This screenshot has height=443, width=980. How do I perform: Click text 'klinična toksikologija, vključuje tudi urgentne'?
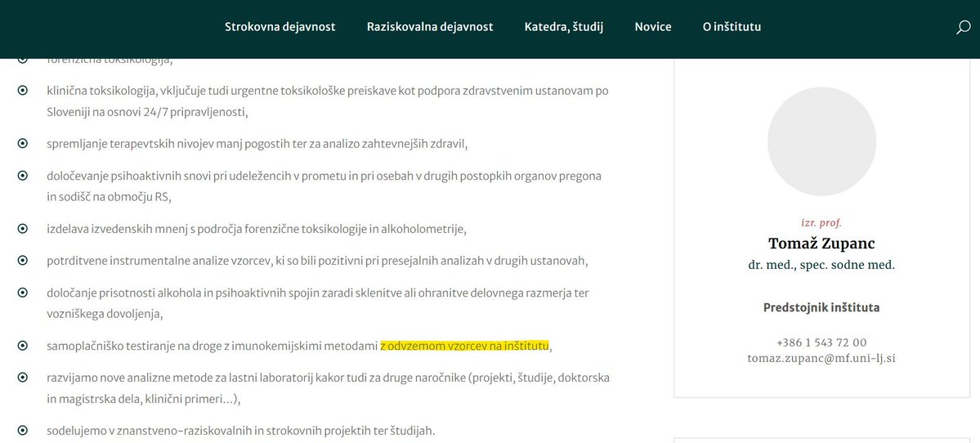[x=161, y=91]
